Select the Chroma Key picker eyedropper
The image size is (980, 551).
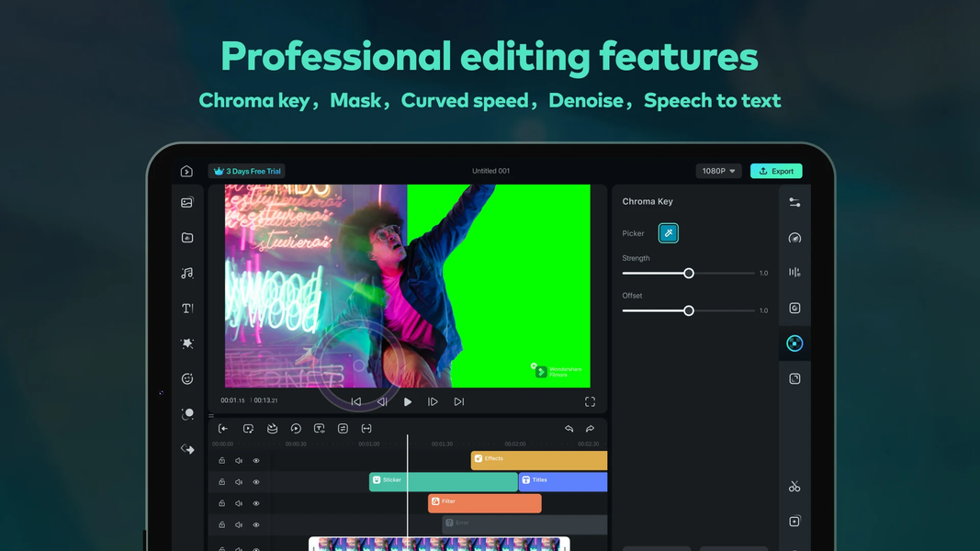[x=668, y=232]
